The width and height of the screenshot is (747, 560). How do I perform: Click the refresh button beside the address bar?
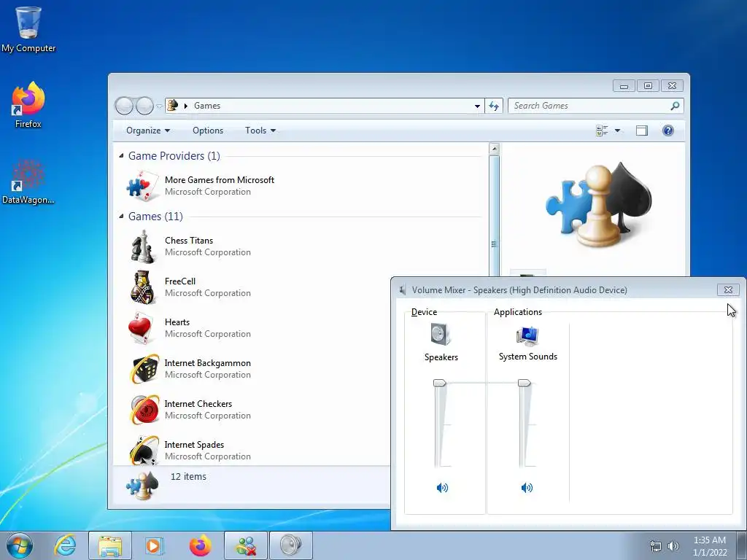click(x=494, y=106)
